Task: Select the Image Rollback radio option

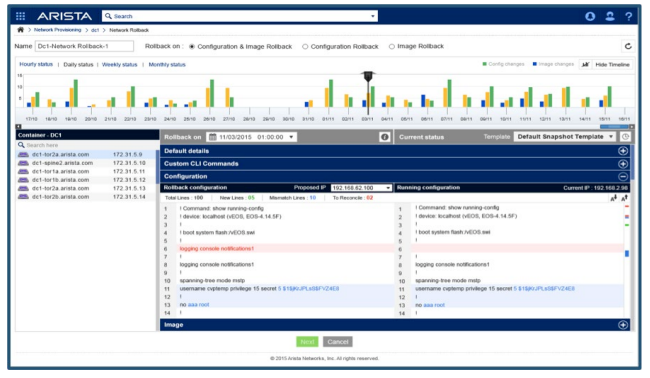Action: [391, 46]
